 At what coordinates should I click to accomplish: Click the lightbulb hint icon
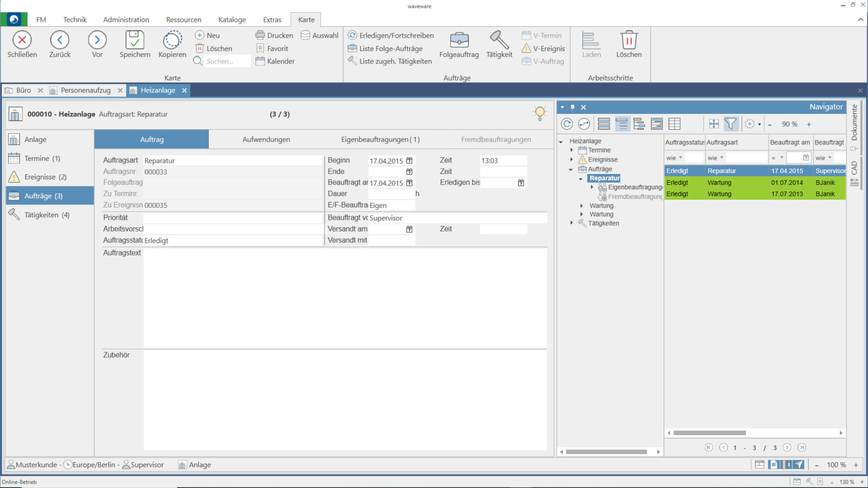(x=540, y=113)
